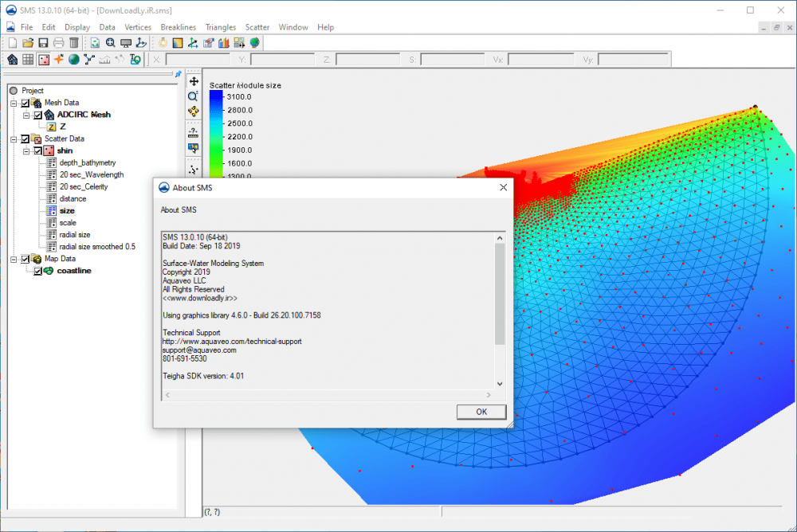Collapse the Map Data tree node
Image resolution: width=797 pixels, height=532 pixels.
click(x=14, y=259)
